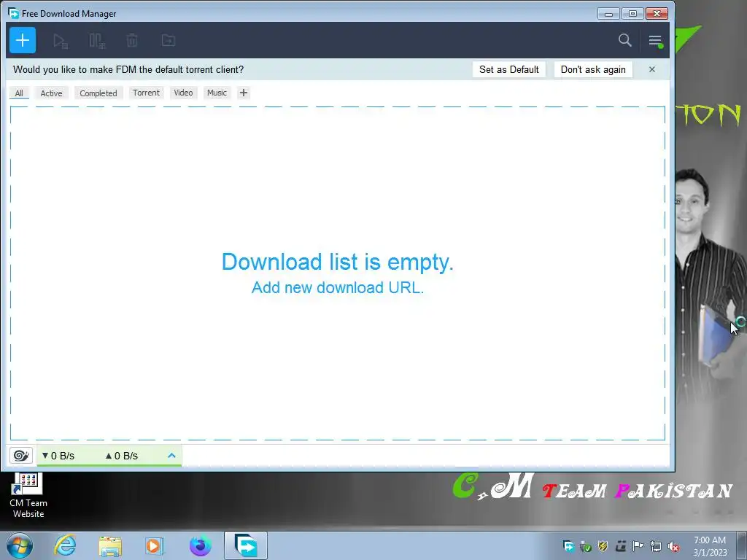Switch to the Active tab
Image resolution: width=747 pixels, height=560 pixels.
tap(52, 93)
